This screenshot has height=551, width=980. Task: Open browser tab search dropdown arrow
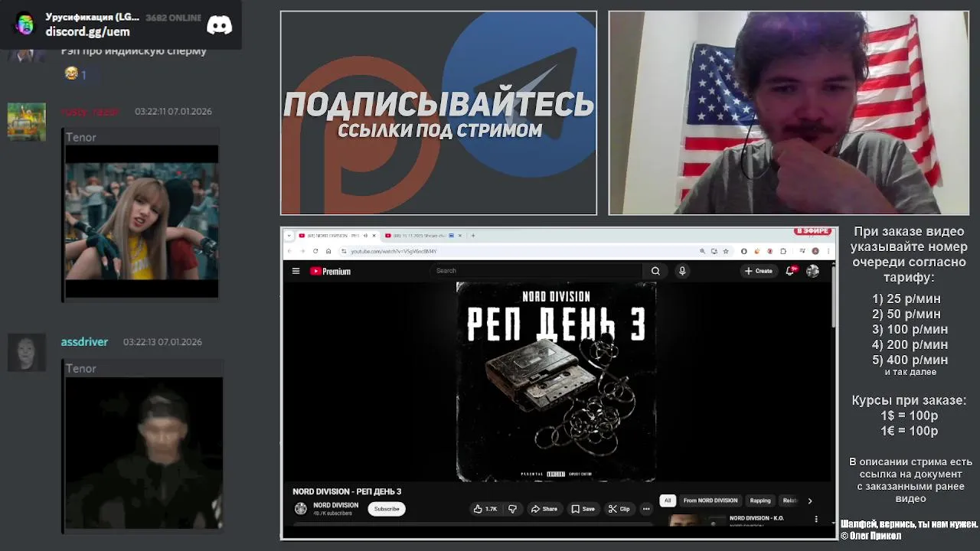coord(289,236)
